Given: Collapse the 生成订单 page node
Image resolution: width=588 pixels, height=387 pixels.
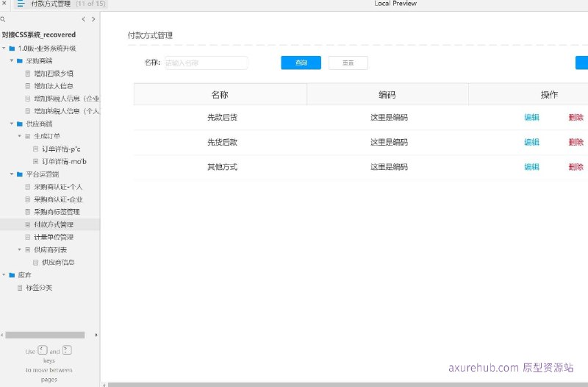Looking at the screenshot, I should coord(20,136).
